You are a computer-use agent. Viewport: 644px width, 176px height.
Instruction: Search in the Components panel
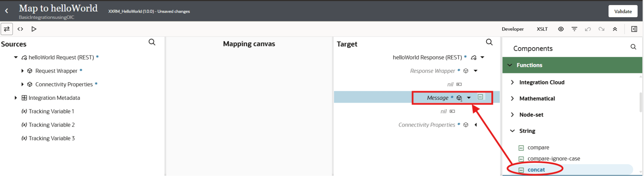coord(633,47)
